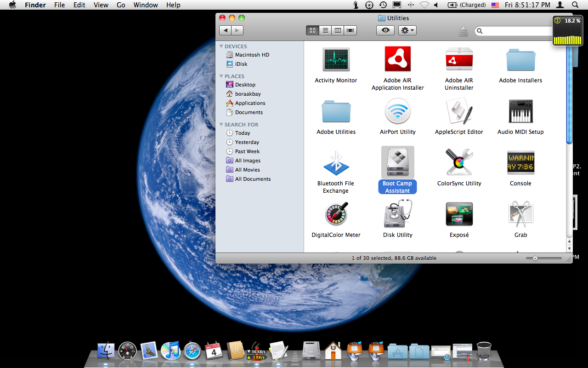Select the ColorSync Utility icon
Image resolution: width=588 pixels, height=368 pixels.
pyautogui.click(x=459, y=162)
